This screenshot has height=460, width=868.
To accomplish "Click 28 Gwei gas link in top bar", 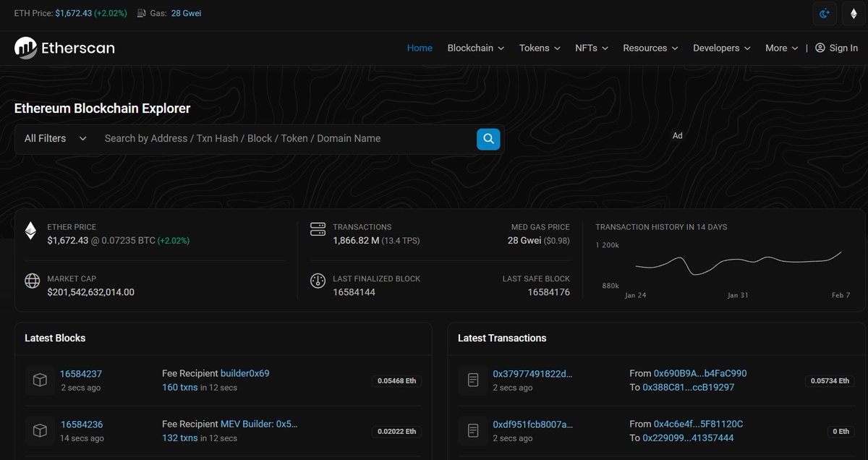I will (186, 13).
